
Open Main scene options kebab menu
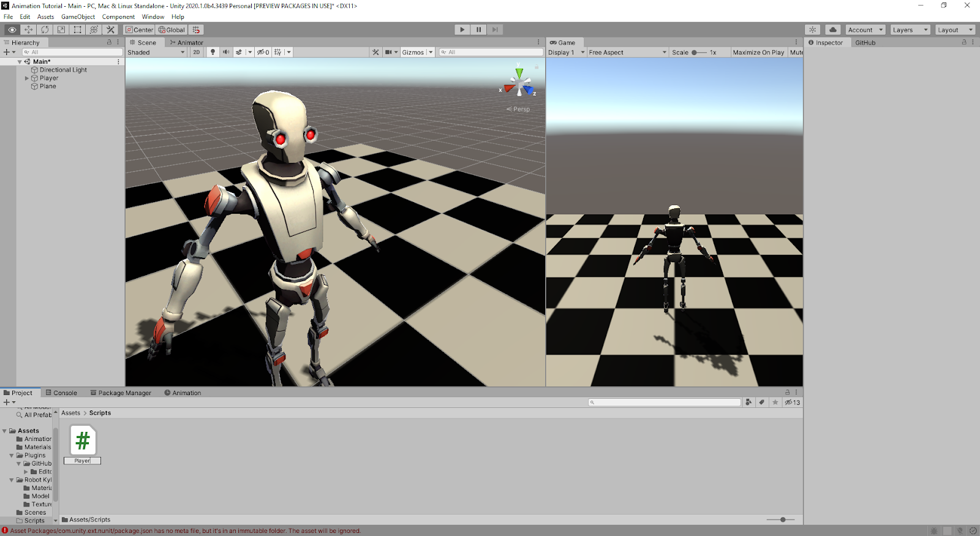click(118, 61)
